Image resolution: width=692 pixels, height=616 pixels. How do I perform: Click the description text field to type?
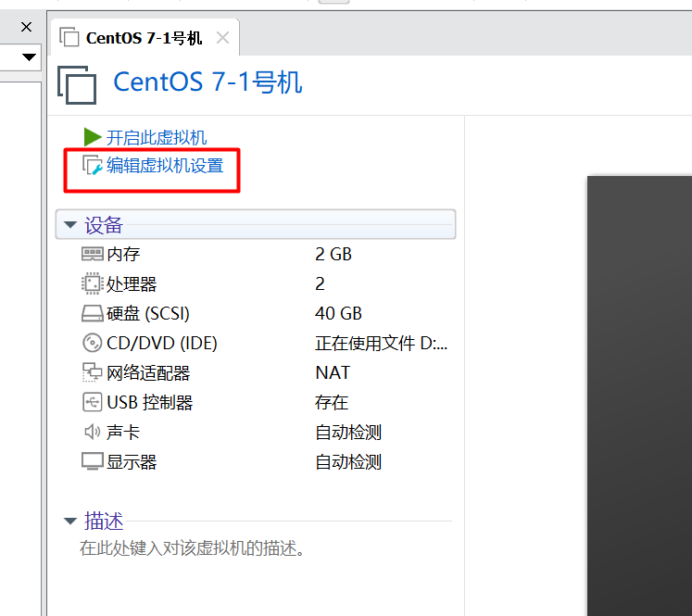tap(192, 548)
